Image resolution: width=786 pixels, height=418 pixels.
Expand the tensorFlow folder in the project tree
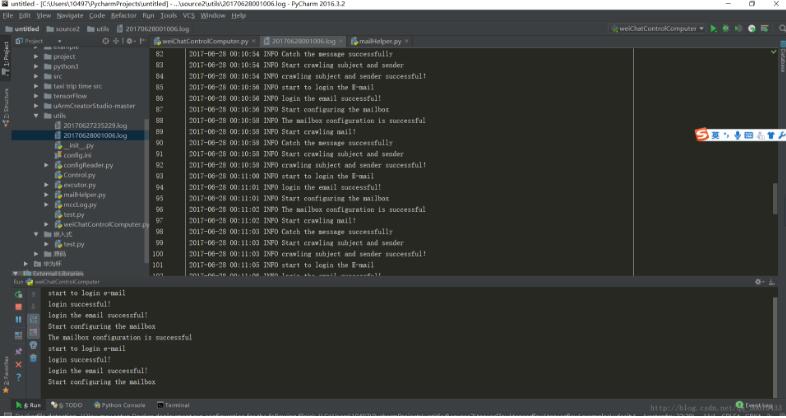tap(36, 96)
